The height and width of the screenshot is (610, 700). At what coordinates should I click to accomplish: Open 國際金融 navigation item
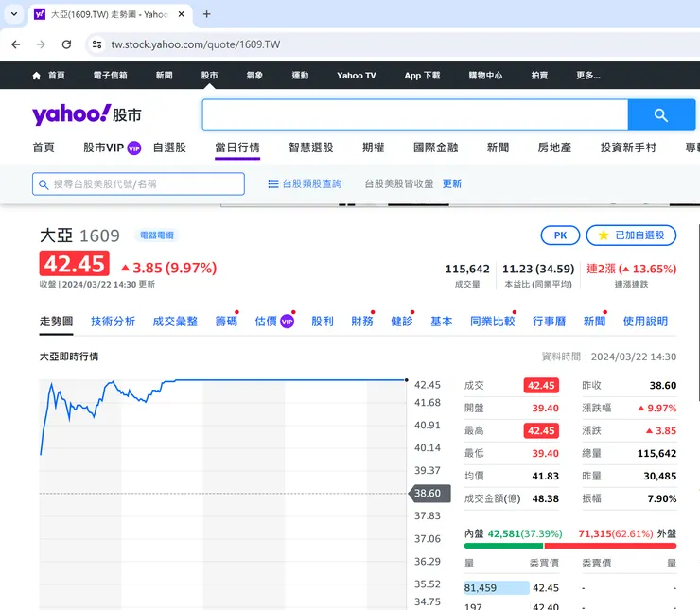pos(435,148)
